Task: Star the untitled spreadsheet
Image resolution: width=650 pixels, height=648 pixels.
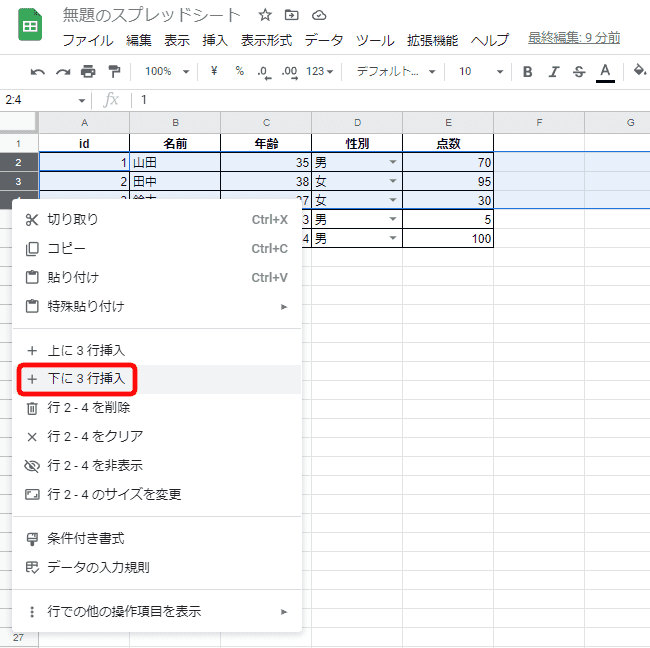Action: pyautogui.click(x=265, y=15)
